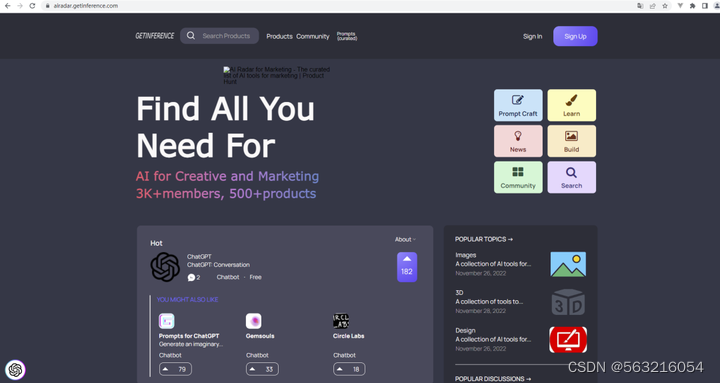Image resolution: width=720 pixels, height=383 pixels.
Task: Select the Learn paintbrush tile
Action: 572,105
